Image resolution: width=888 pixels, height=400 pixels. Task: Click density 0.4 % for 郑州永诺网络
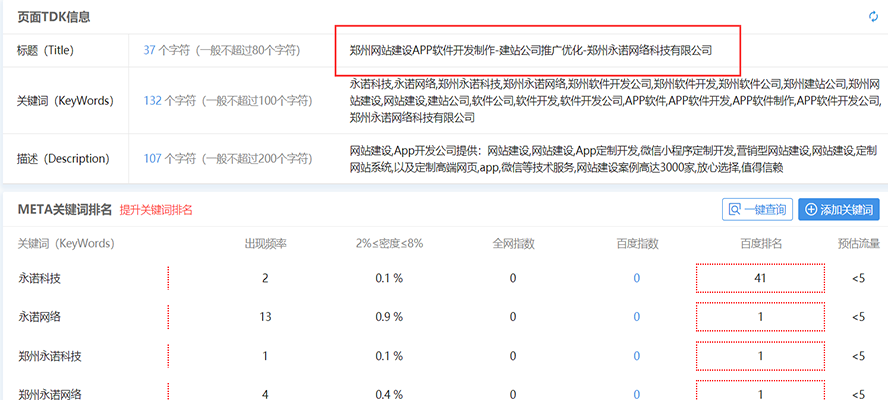tap(389, 395)
